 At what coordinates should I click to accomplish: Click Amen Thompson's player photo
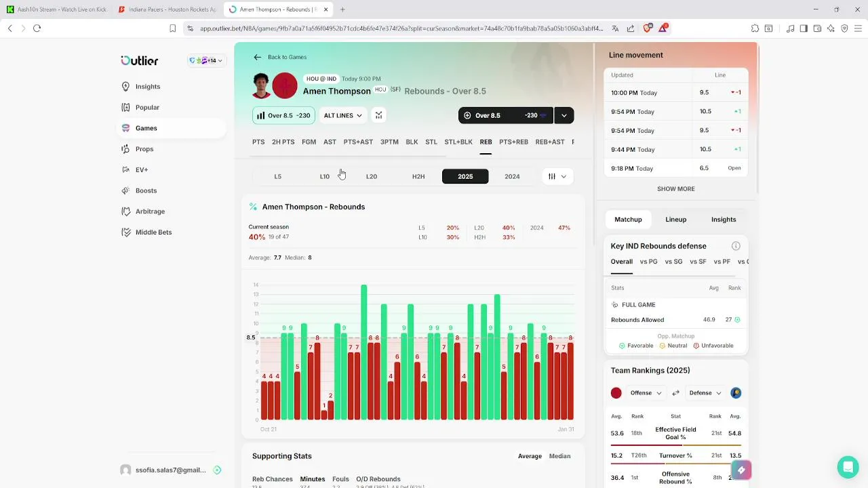[x=262, y=85]
